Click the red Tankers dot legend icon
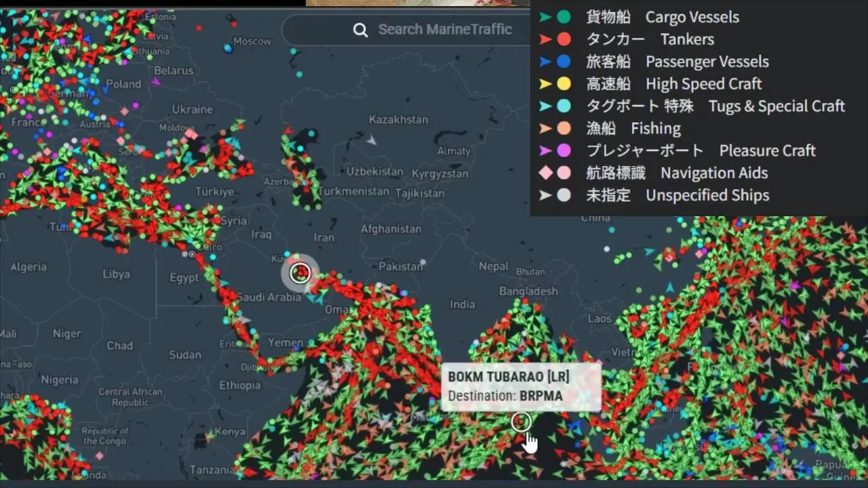Image resolution: width=868 pixels, height=488 pixels. click(x=564, y=39)
